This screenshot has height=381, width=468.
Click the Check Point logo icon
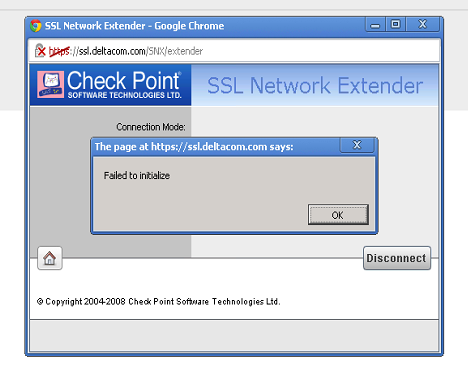pyautogui.click(x=50, y=84)
